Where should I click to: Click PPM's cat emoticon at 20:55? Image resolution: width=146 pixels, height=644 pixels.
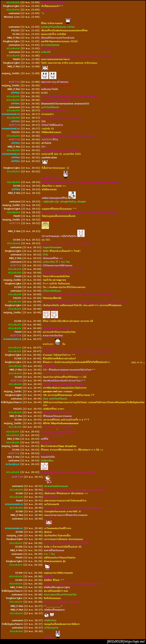45,162
